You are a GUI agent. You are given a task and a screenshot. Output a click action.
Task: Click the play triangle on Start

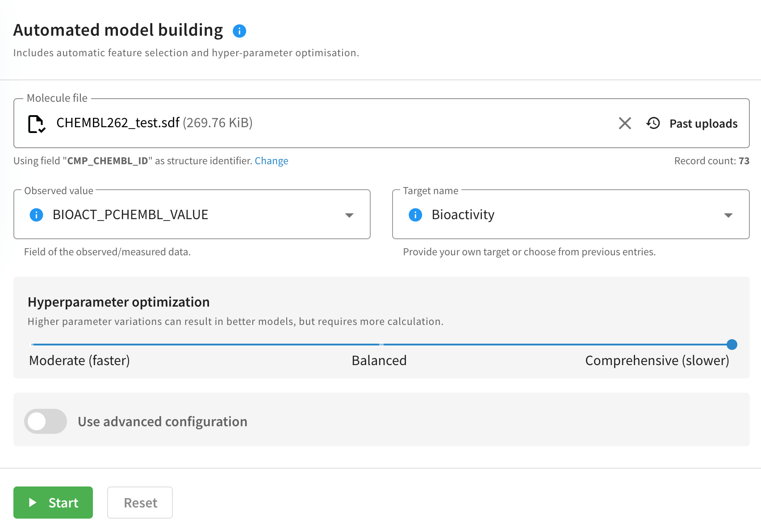click(x=33, y=503)
